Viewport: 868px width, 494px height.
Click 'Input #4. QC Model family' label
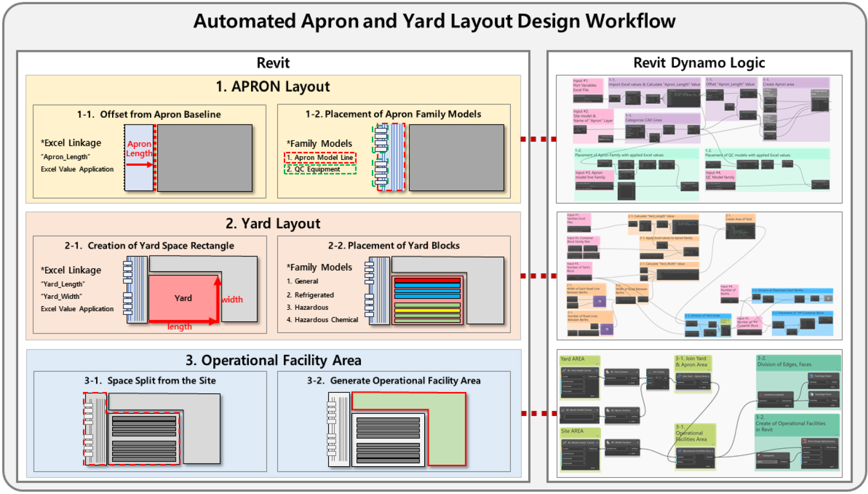point(720,175)
